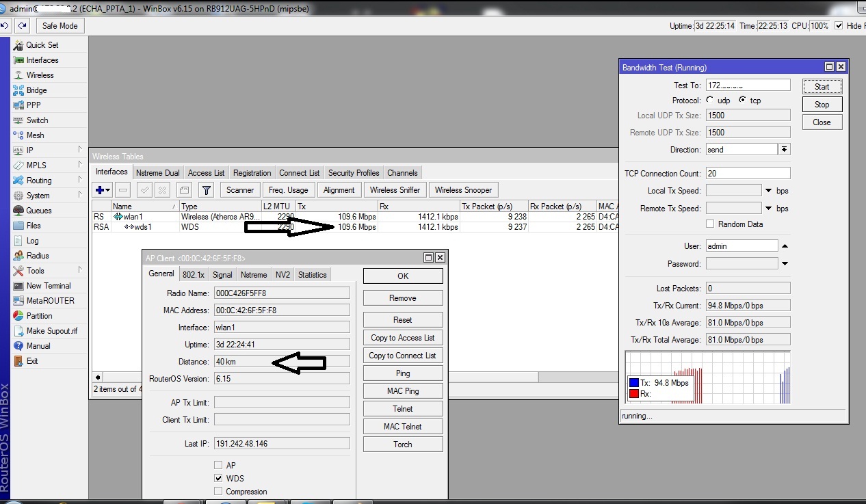Click Copy to Access List button
Screen dimensions: 866x504
point(403,338)
